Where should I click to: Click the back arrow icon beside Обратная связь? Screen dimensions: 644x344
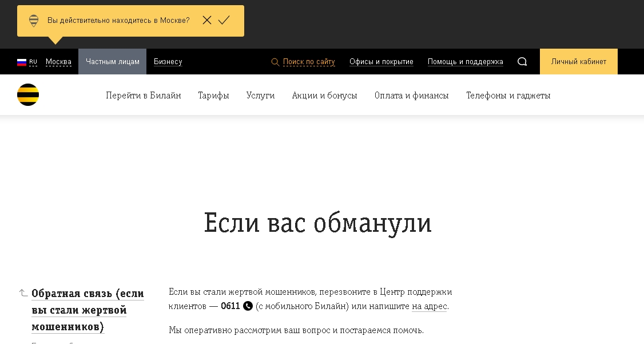(23, 293)
